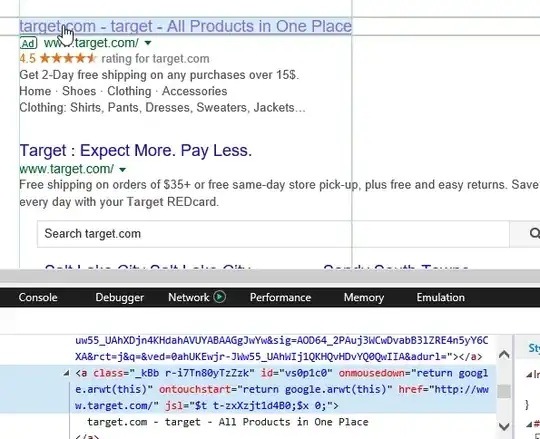Switch to the Memory tab

point(364,297)
